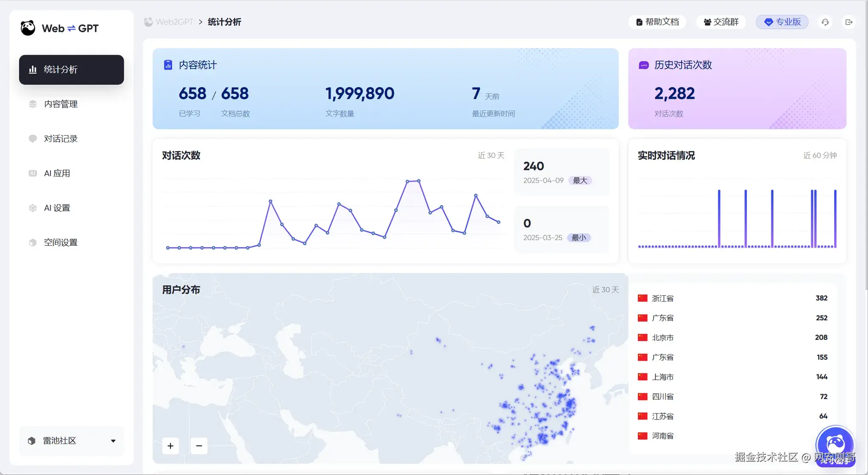868x475 pixels.
Task: Click the map zoom out minus icon
Action: click(x=199, y=446)
